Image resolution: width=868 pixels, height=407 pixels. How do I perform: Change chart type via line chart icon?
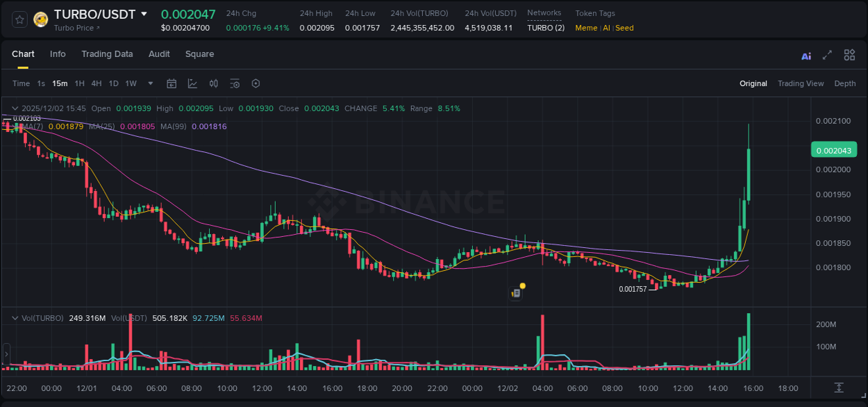coord(192,83)
